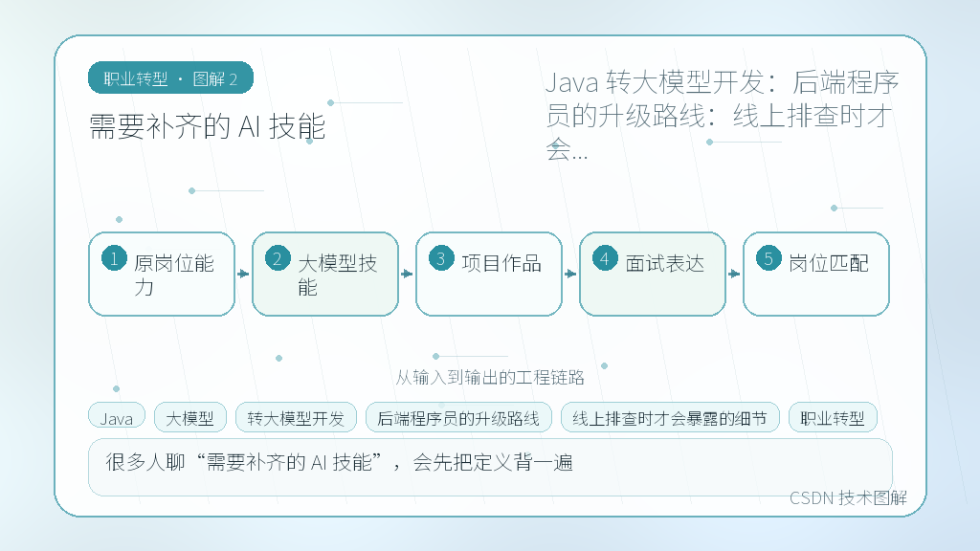Click the 线上排查时才会暴露的细节 tag
This screenshot has width=980, height=551.
point(670,418)
